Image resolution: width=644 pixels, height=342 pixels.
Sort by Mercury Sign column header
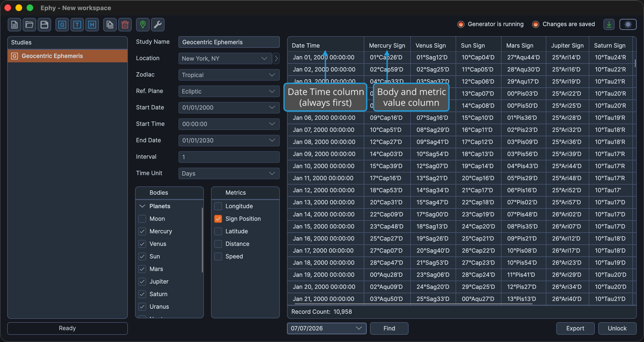387,45
